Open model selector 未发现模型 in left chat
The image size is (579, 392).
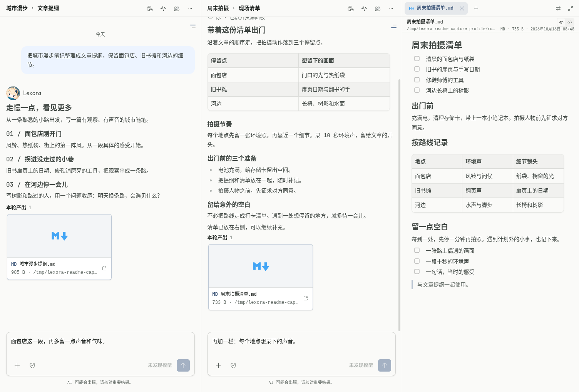tap(160, 365)
